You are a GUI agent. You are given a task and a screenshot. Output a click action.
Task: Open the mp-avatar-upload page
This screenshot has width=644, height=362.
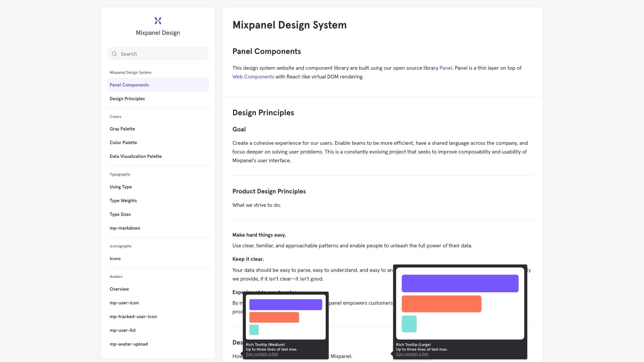(x=128, y=344)
